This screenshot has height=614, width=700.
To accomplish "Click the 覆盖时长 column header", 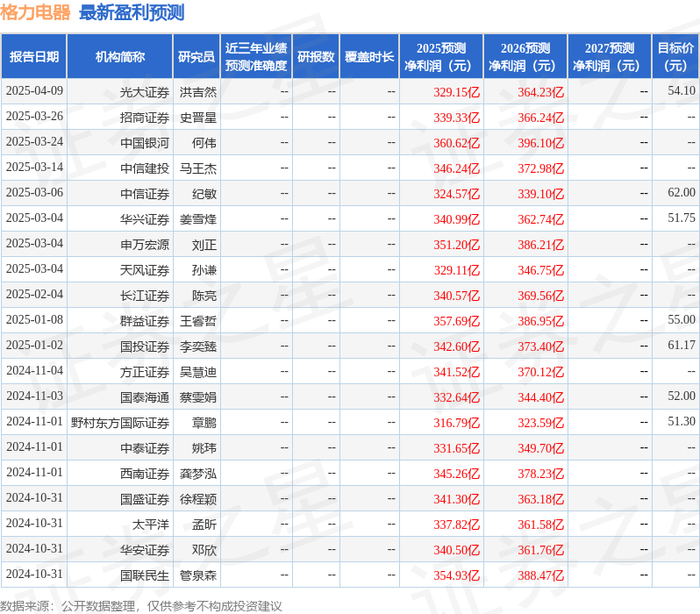I will (x=369, y=57).
